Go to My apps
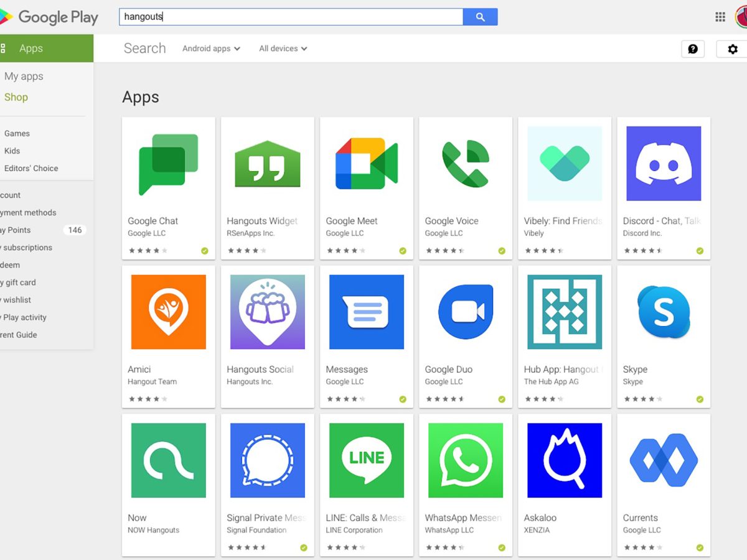 pos(24,77)
